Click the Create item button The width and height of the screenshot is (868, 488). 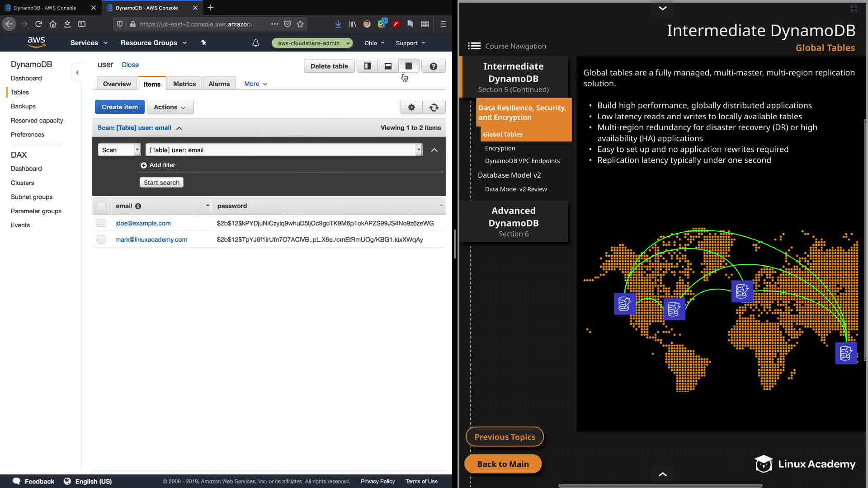click(x=120, y=107)
